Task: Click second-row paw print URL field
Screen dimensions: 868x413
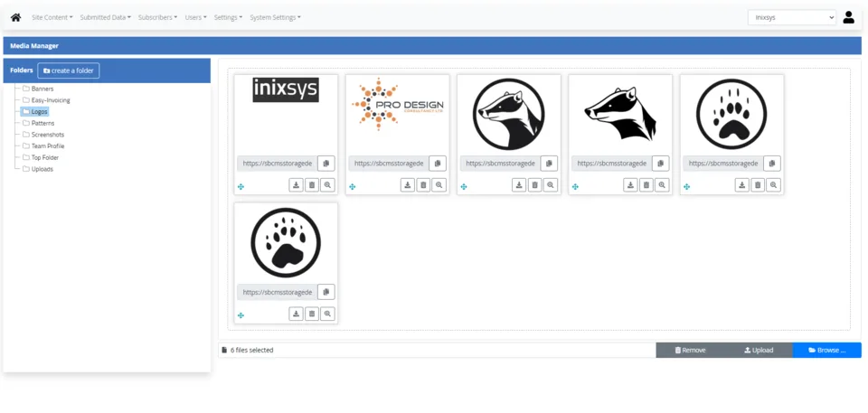Action: pos(278,292)
